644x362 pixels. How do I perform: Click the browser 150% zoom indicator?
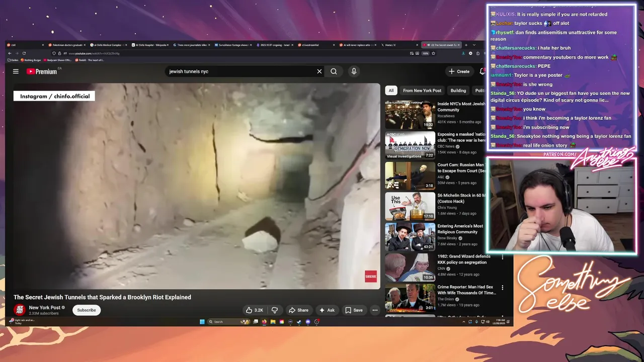(x=425, y=53)
